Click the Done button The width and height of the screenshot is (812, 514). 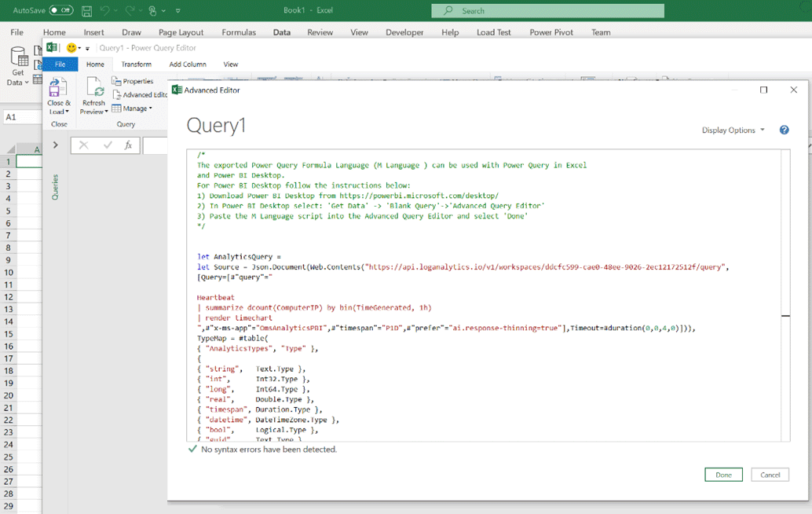pos(723,475)
